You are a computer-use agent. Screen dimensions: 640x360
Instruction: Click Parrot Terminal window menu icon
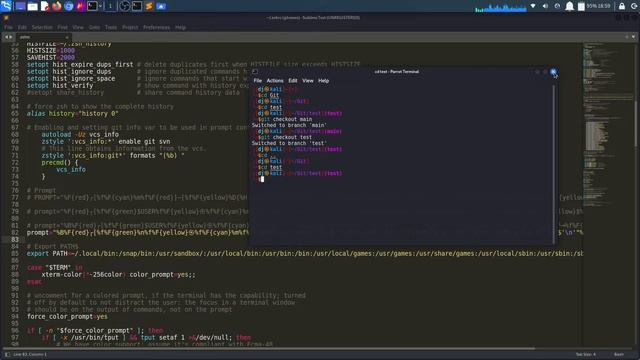point(255,71)
